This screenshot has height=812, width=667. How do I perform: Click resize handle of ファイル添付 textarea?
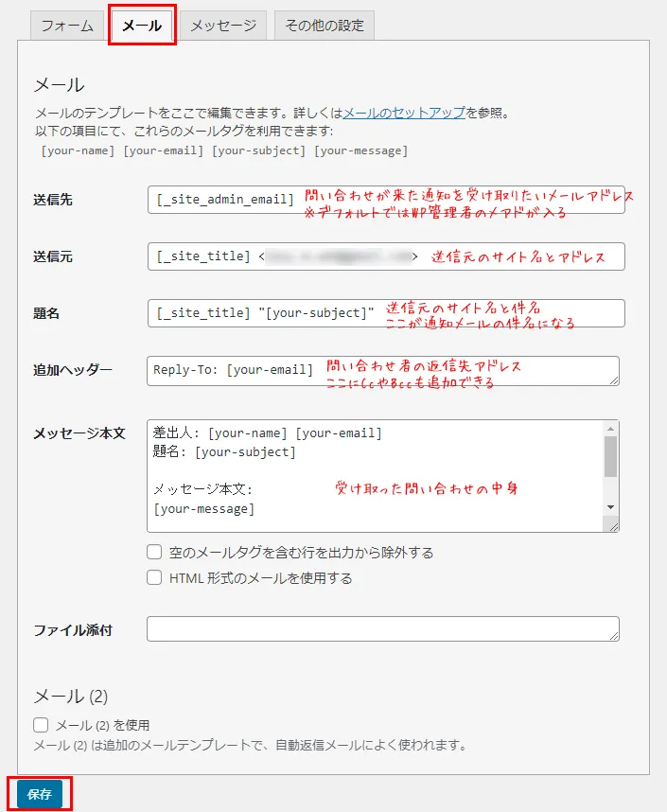614,637
